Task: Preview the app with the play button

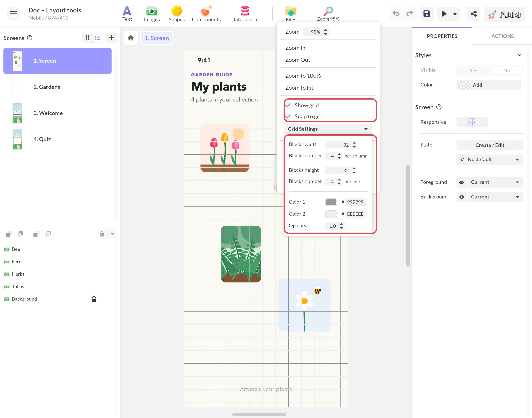Action: tap(444, 14)
